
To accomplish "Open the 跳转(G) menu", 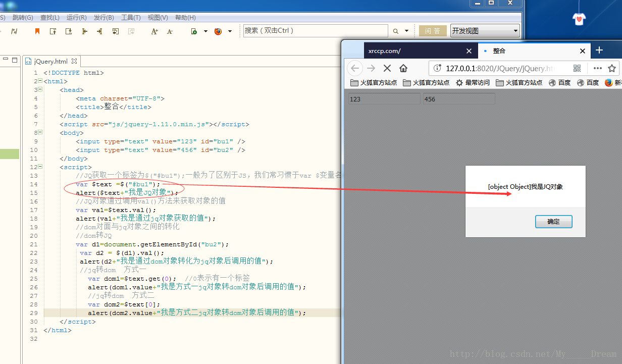I will tap(23, 17).
